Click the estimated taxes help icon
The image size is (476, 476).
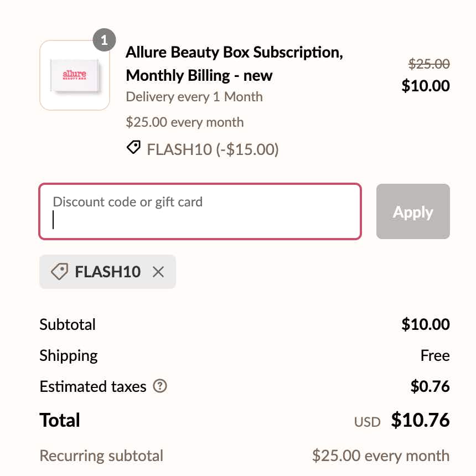pos(160,386)
